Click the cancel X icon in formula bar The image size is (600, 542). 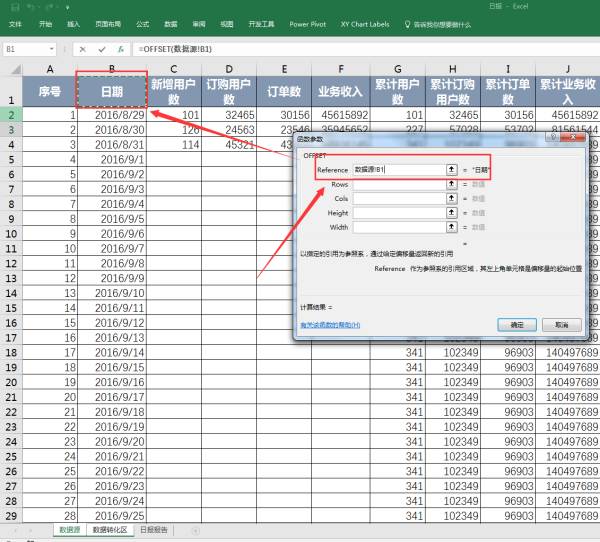(82, 49)
